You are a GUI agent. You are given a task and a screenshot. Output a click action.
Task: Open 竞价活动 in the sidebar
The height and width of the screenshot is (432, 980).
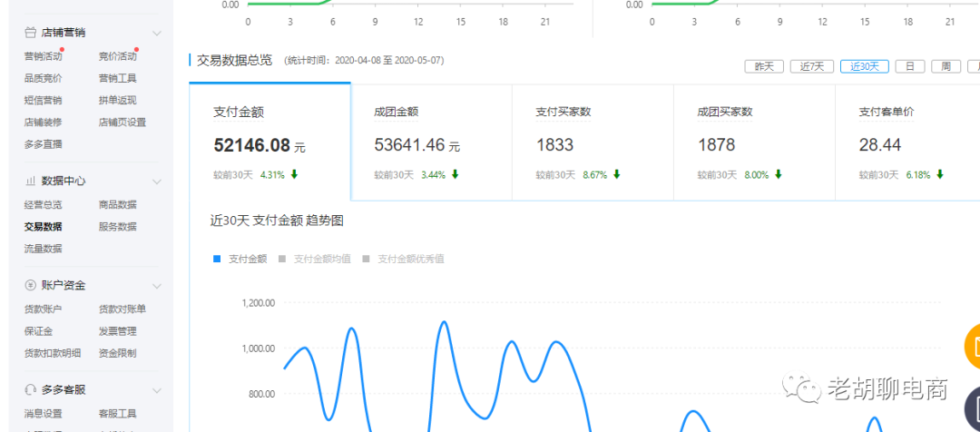(117, 56)
